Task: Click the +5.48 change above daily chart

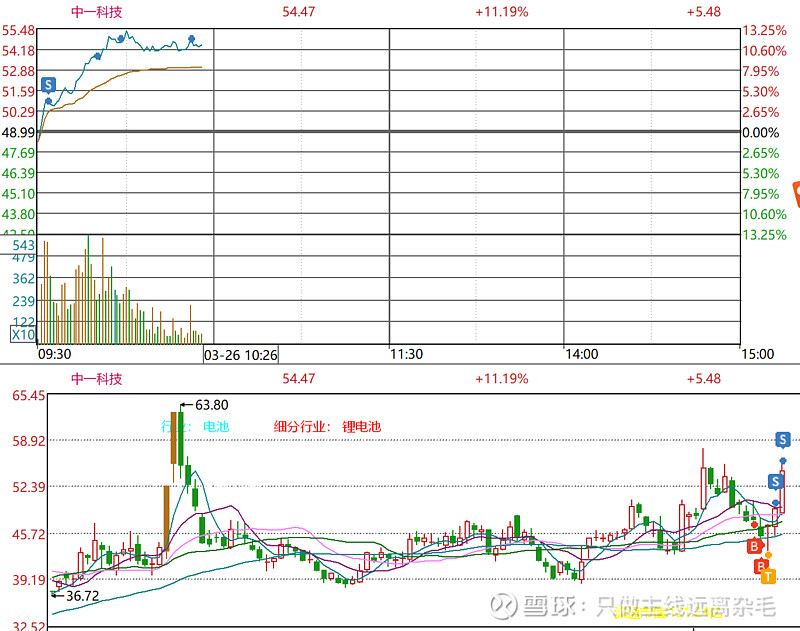Action: (704, 378)
